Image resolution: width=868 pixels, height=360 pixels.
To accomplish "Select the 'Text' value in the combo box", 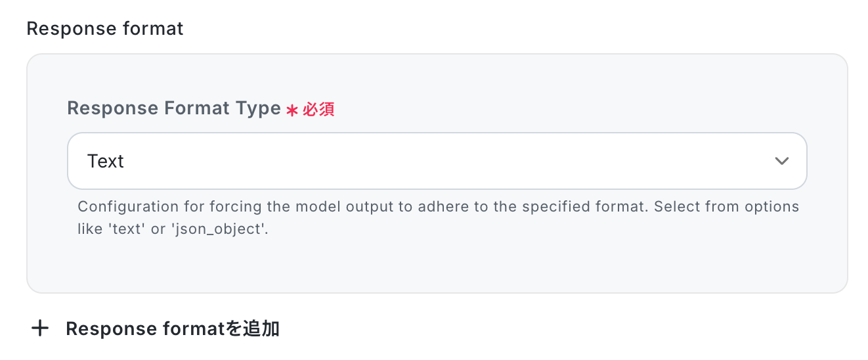I will click(106, 161).
